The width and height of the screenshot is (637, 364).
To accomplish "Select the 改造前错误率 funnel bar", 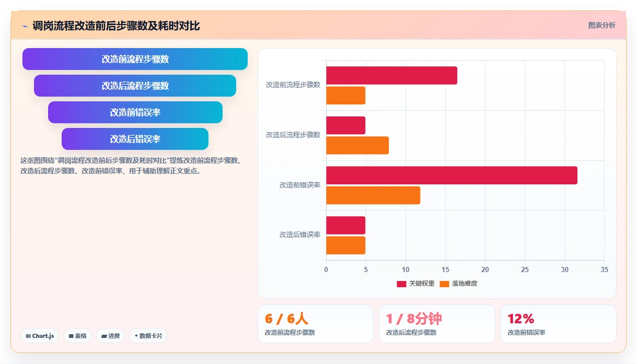I will [x=135, y=112].
